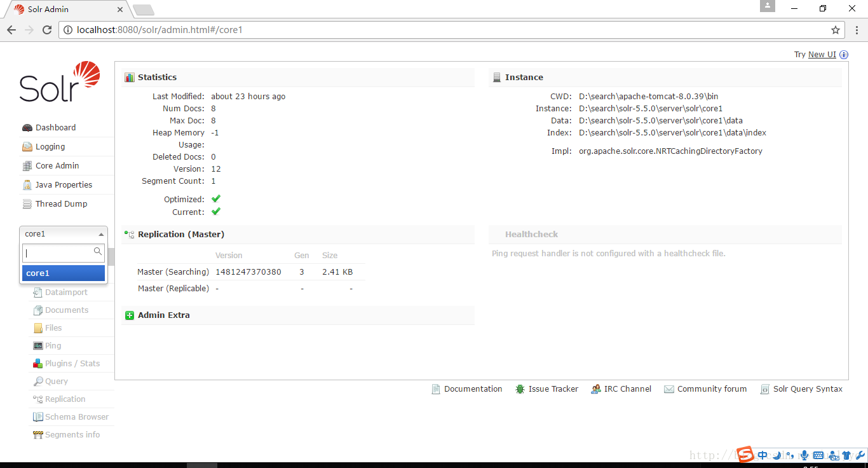Open the IME soft keyboard
The image size is (868, 468).
click(818, 455)
